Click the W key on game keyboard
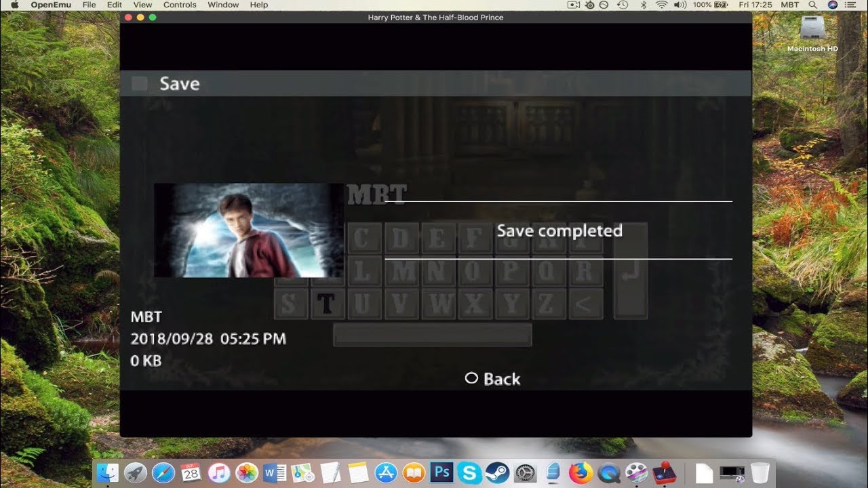The width and height of the screenshot is (868, 488). (438, 304)
